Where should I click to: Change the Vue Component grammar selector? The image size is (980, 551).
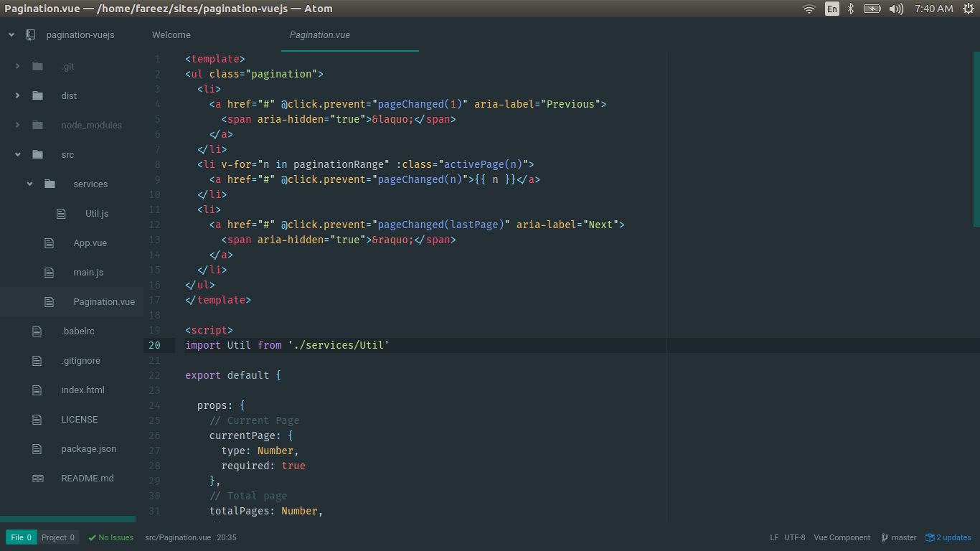tap(842, 537)
